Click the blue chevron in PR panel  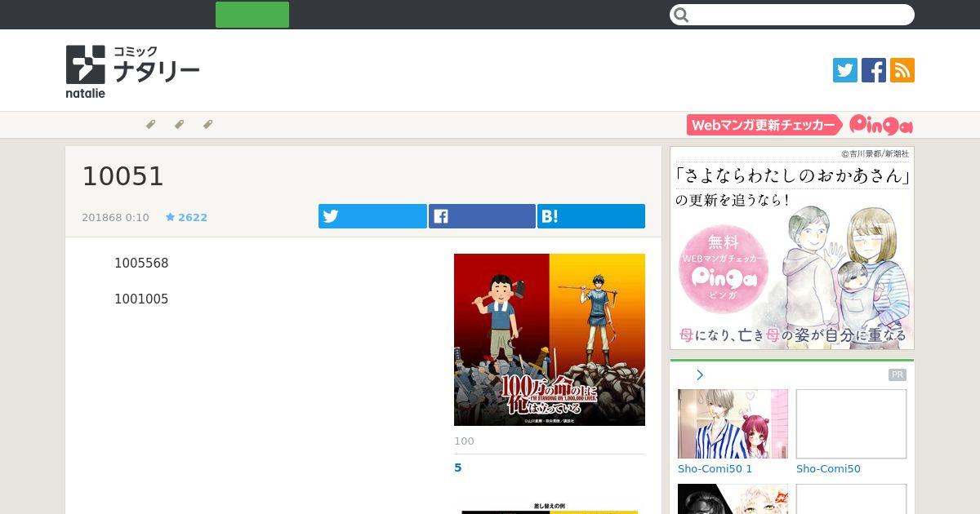tap(700, 375)
